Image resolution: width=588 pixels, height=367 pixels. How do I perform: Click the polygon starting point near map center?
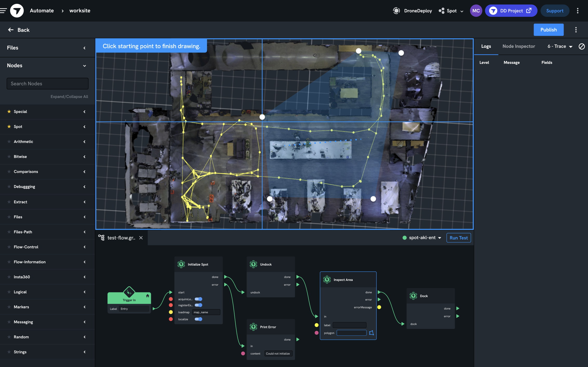click(x=262, y=117)
